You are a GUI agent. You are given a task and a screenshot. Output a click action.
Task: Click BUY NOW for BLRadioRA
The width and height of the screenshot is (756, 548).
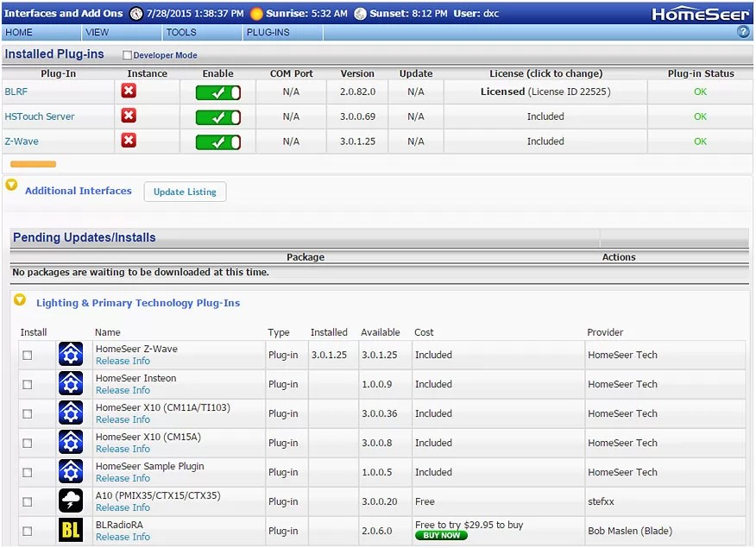[441, 535]
